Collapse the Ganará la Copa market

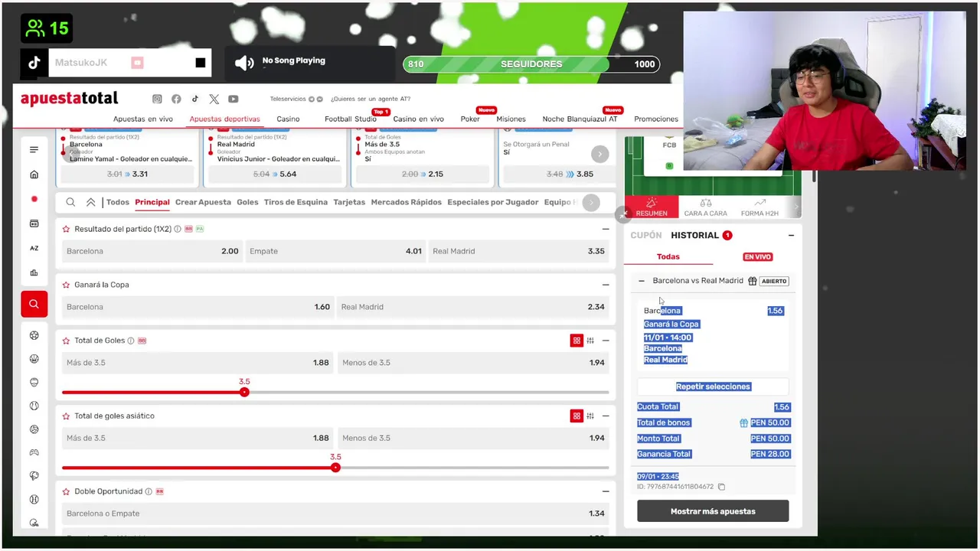[x=606, y=285]
